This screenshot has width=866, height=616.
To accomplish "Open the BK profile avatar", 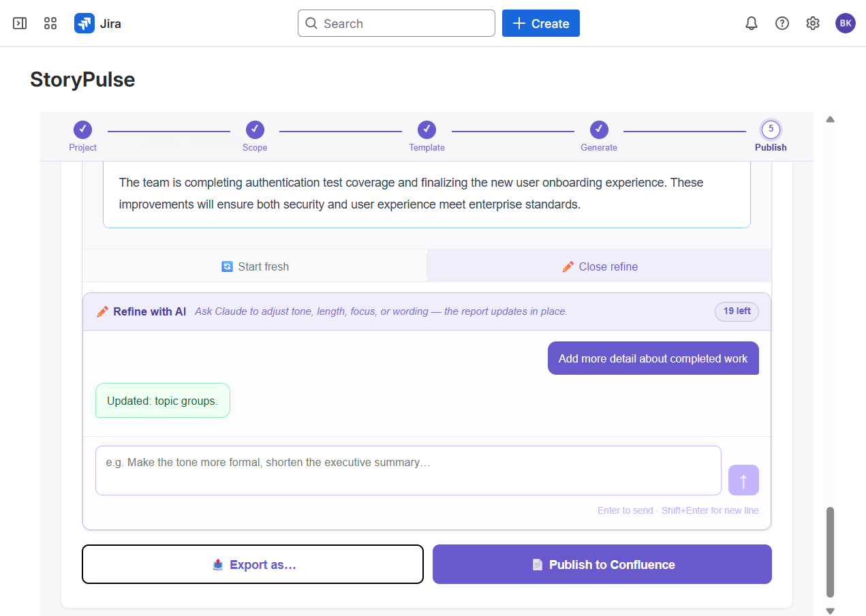I will pos(846,23).
